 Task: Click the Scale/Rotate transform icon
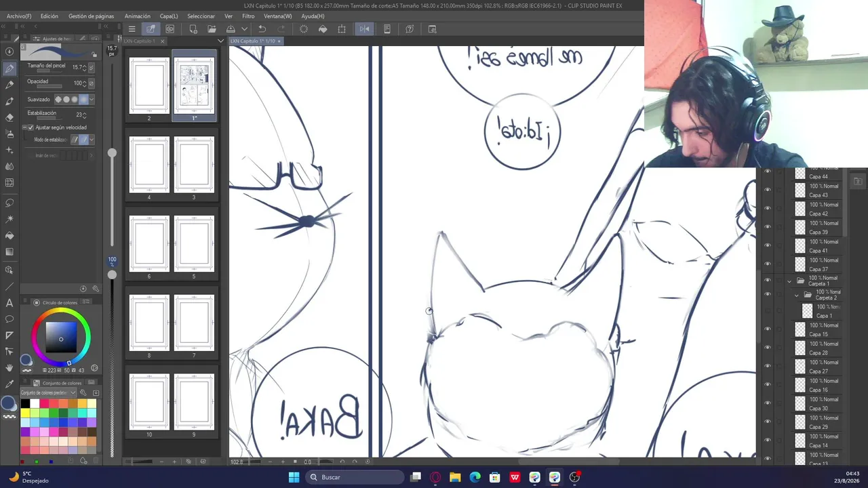(342, 29)
